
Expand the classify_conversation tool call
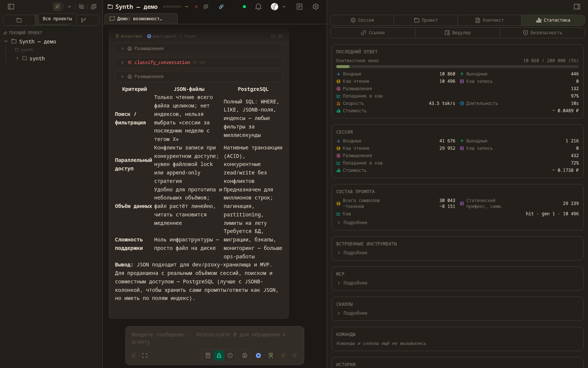(199, 63)
